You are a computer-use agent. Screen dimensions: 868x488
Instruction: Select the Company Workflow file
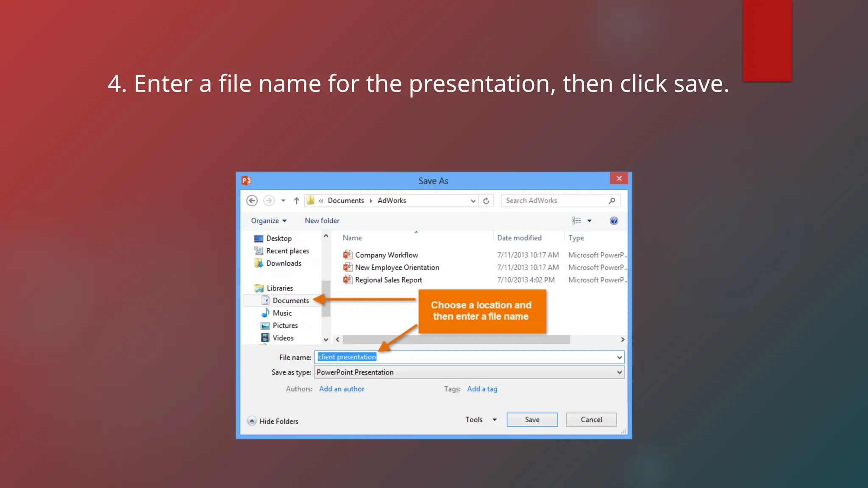[x=387, y=255]
